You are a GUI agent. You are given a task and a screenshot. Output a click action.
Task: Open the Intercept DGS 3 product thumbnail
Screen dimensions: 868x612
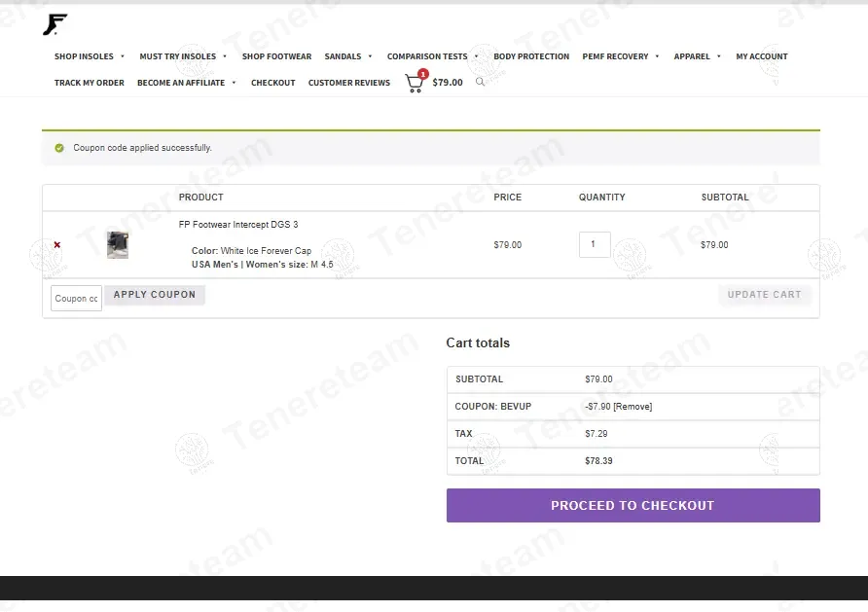[x=118, y=244]
